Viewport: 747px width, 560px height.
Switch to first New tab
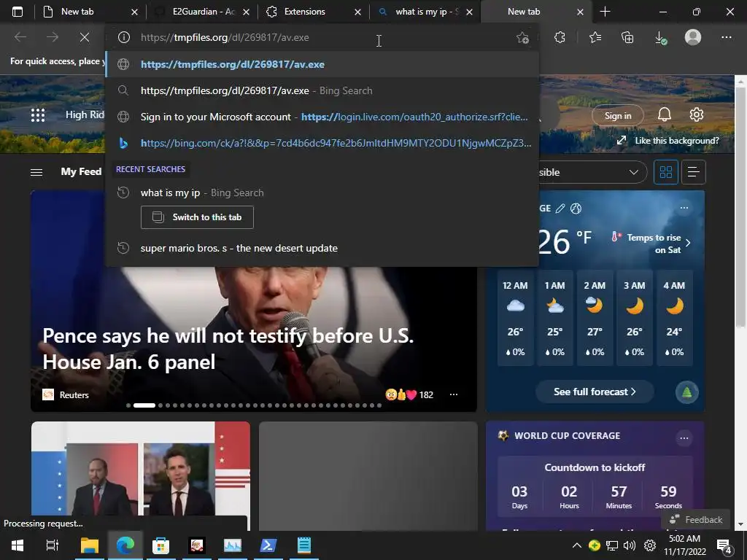[77, 12]
